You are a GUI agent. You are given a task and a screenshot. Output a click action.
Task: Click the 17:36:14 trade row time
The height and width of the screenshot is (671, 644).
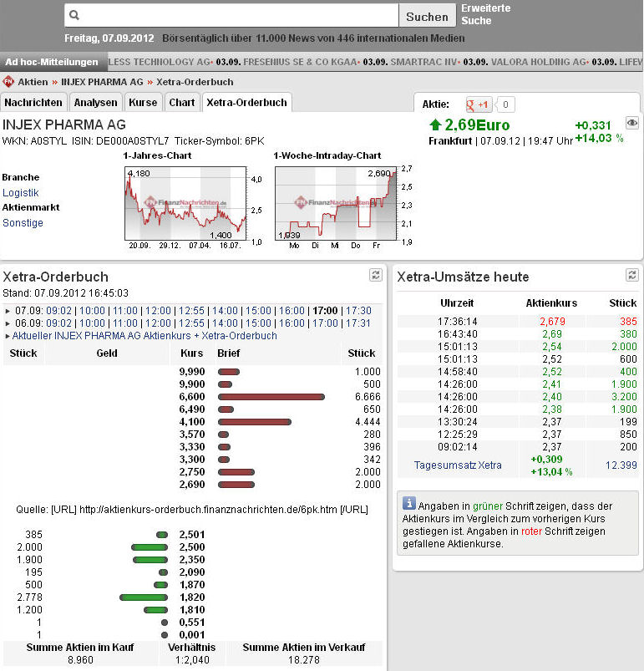tap(457, 322)
